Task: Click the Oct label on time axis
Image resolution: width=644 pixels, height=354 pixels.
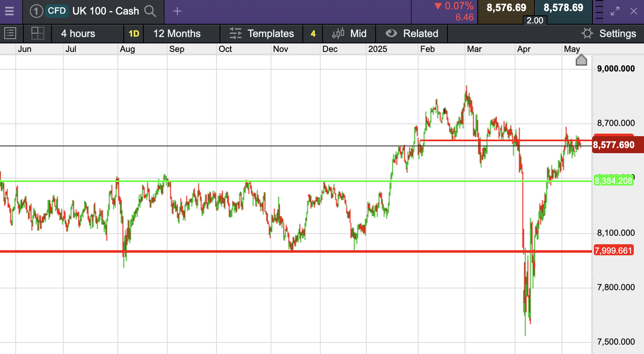Action: tap(225, 49)
